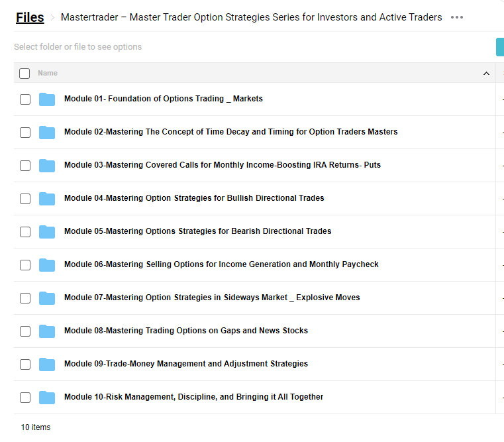Check the box for Module 09 folder
504x442 pixels.
pyautogui.click(x=25, y=364)
